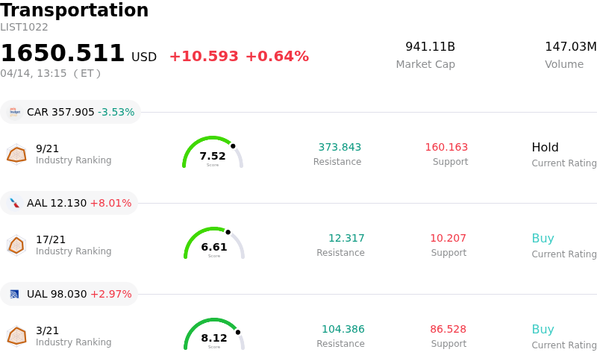The image size is (597, 364).
Task: Click the CAR company logo icon
Action: click(14, 112)
